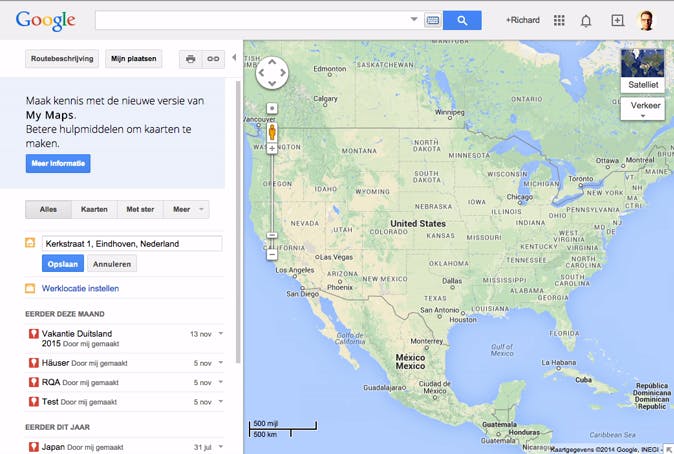Viewport: 674px width, 454px height.
Task: Select the Met ster tab
Action: point(140,210)
